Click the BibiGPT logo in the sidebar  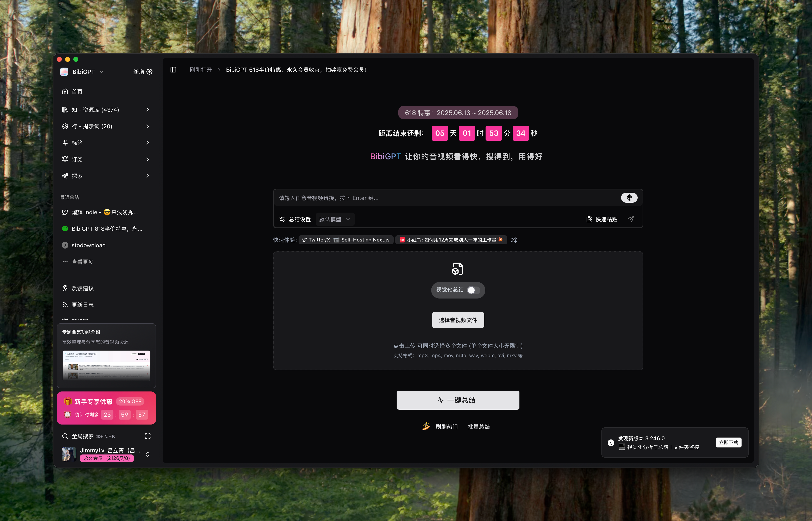[x=64, y=72]
